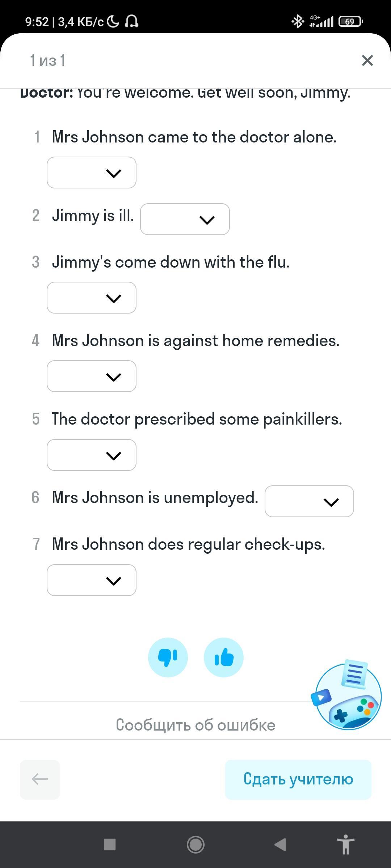Tap the thumbs up feedback icon
The image size is (391, 868).
pyautogui.click(x=223, y=657)
